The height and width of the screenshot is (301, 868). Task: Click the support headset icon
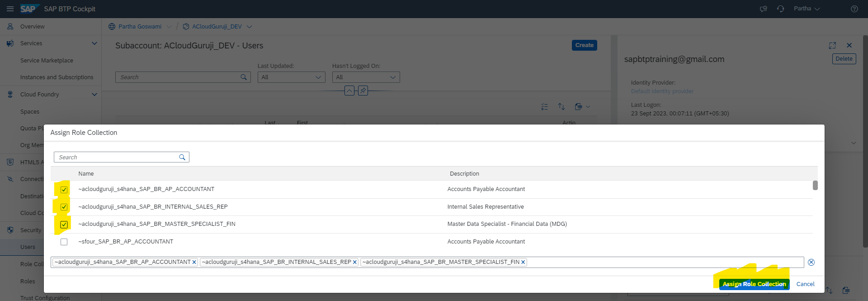coord(780,9)
